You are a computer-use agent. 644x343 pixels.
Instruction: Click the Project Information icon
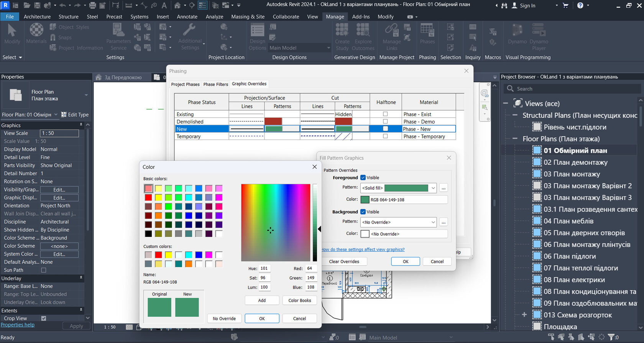tap(53, 48)
